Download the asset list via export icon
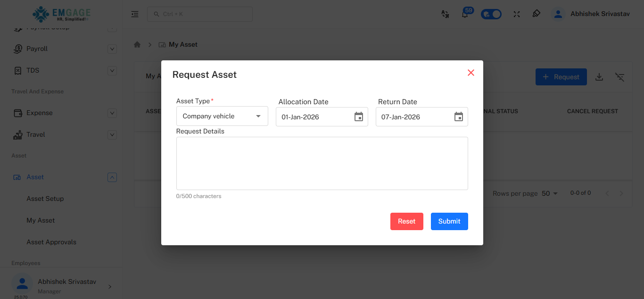Image resolution: width=644 pixels, height=299 pixels. coord(599,76)
